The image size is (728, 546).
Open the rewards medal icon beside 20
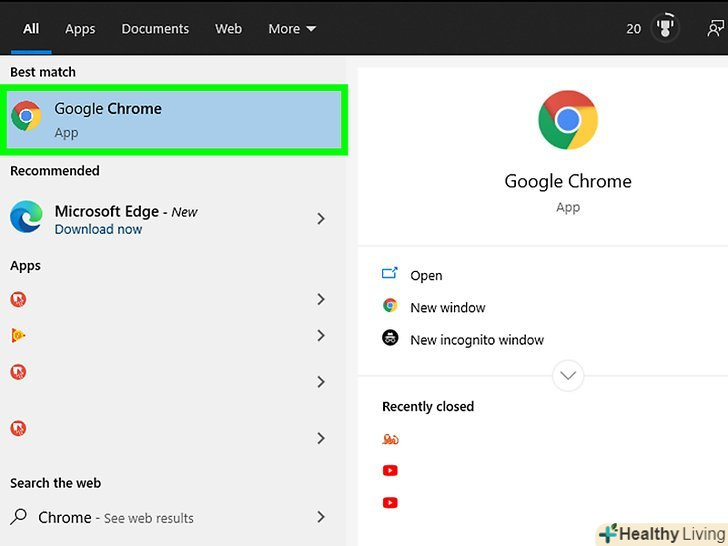click(x=665, y=28)
